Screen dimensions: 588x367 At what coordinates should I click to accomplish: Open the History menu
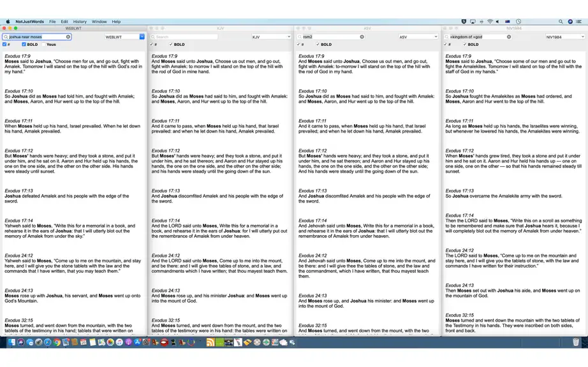pos(80,22)
